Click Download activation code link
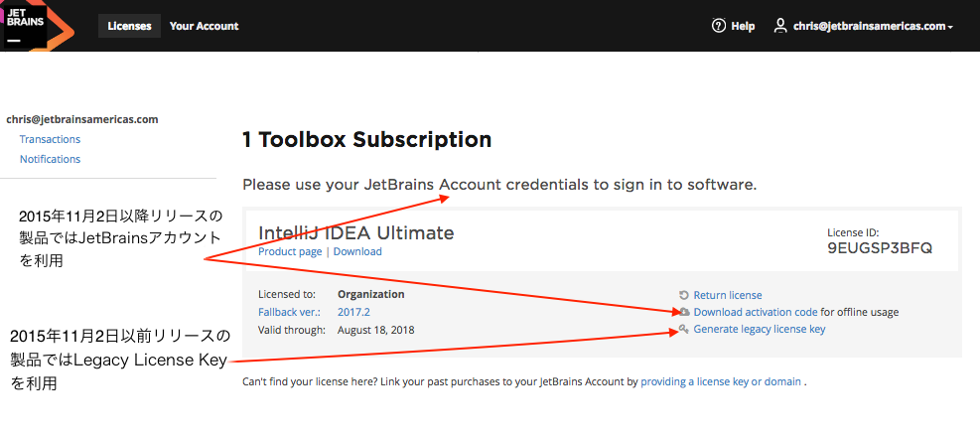Viewport: 980px width, 439px height. (x=756, y=312)
